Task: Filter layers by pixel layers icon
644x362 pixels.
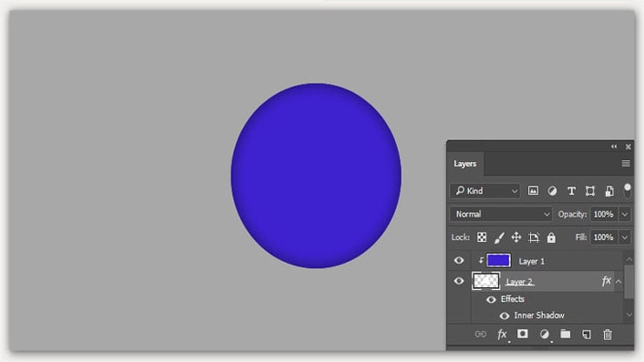Action: [533, 191]
